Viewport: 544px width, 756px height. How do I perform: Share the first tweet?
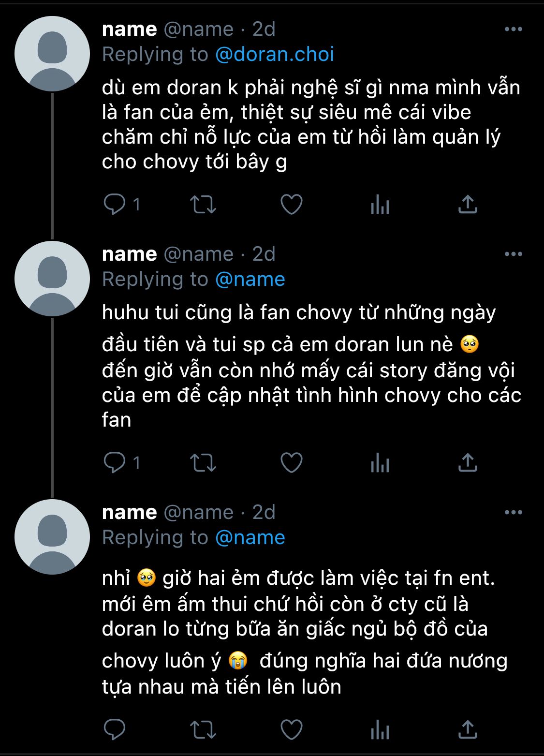pyautogui.click(x=468, y=204)
